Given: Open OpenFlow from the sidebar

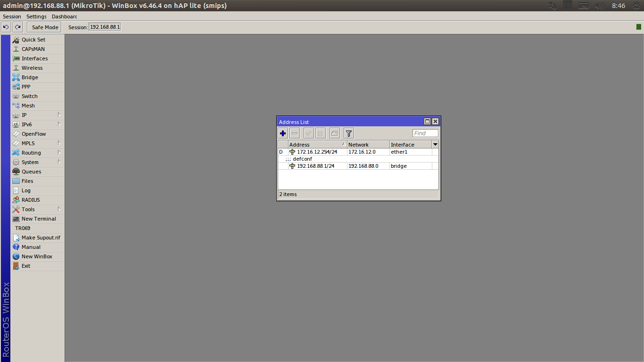Looking at the screenshot, I should pos(37,134).
